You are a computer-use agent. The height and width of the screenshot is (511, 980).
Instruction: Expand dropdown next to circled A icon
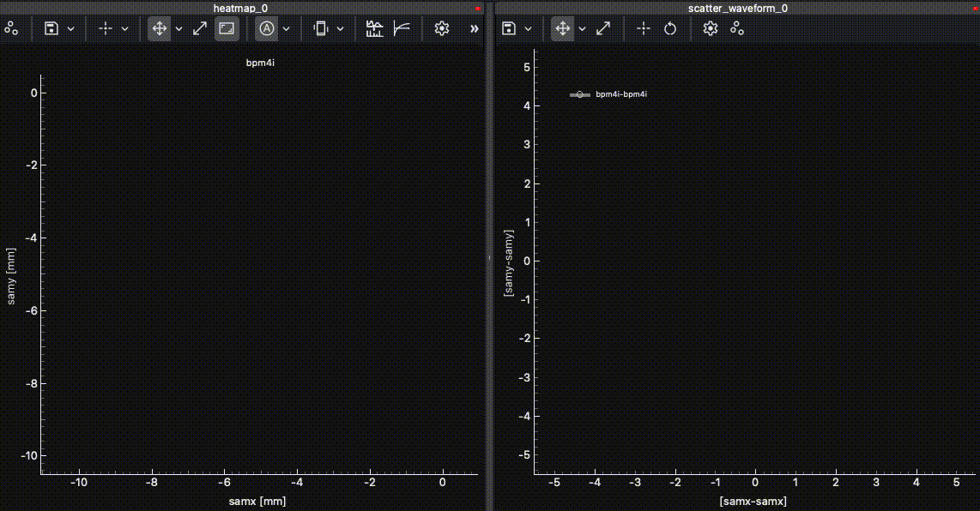pyautogui.click(x=287, y=28)
